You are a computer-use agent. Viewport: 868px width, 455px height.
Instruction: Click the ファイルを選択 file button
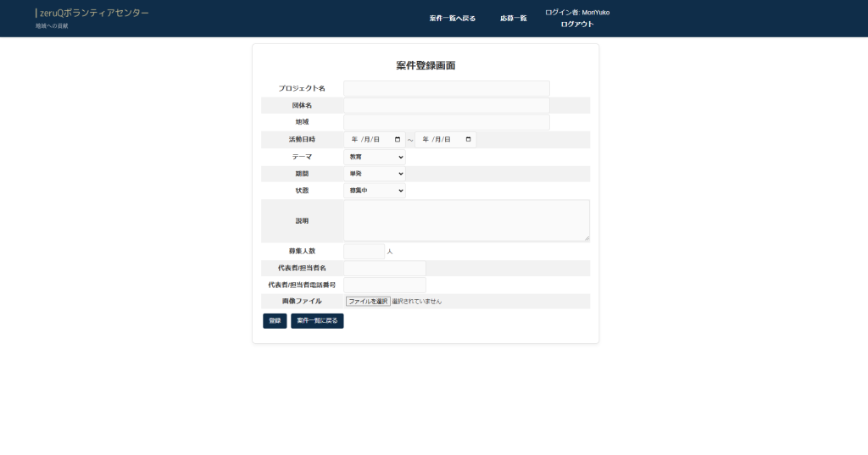(x=367, y=301)
